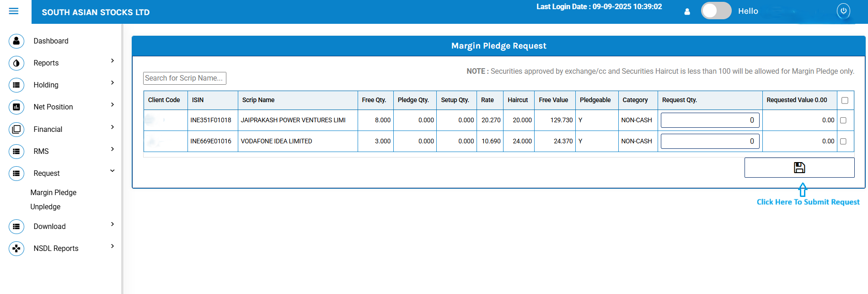Toggle the switch next to Hello
The image size is (868, 294).
716,11
